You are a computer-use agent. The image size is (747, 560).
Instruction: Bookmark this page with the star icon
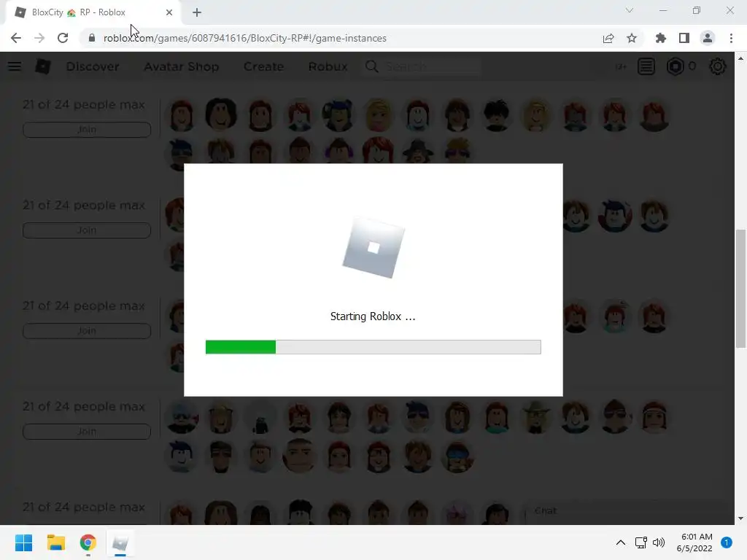[x=632, y=38]
